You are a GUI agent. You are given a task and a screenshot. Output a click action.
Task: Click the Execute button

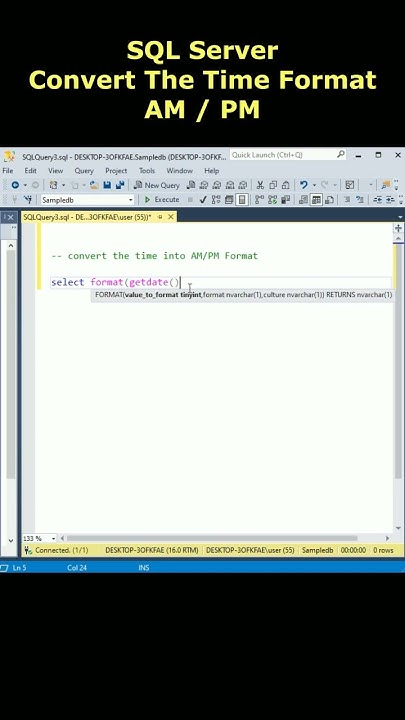coord(162,199)
